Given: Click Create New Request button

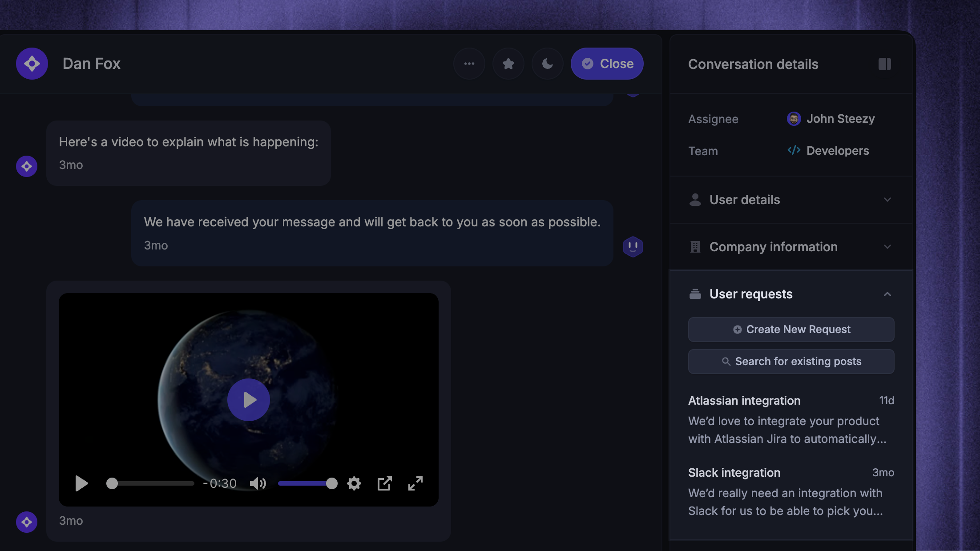Looking at the screenshot, I should (x=791, y=330).
